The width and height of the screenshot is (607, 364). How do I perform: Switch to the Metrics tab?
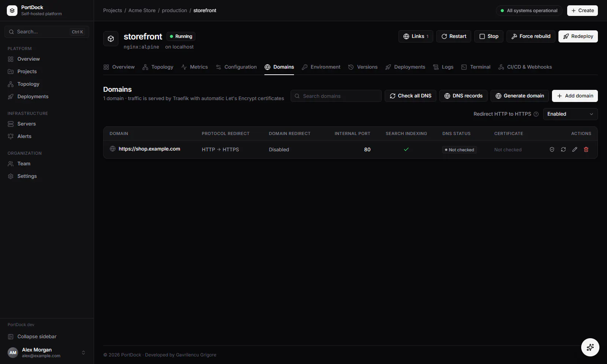pos(195,67)
